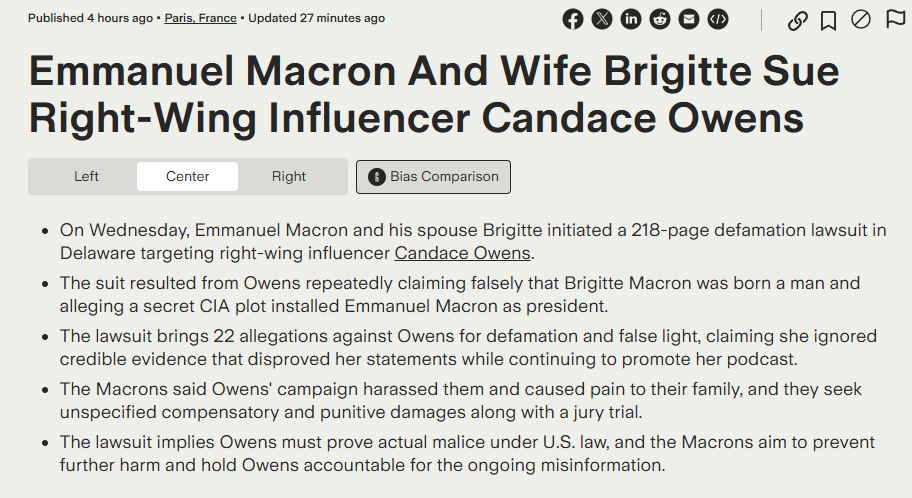Click the article headline about Macron lawsuit
The image size is (912, 498).
(x=434, y=94)
